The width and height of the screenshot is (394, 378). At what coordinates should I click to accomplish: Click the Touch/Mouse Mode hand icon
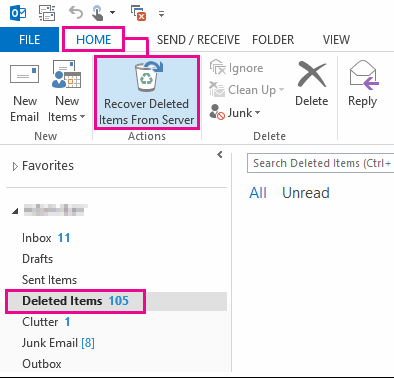97,13
